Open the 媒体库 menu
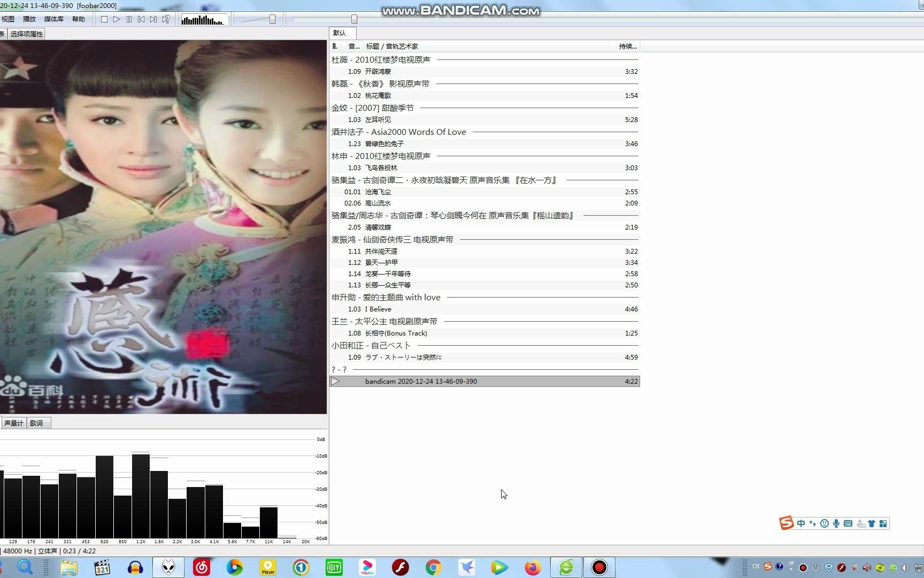The image size is (924, 578). 53,19
